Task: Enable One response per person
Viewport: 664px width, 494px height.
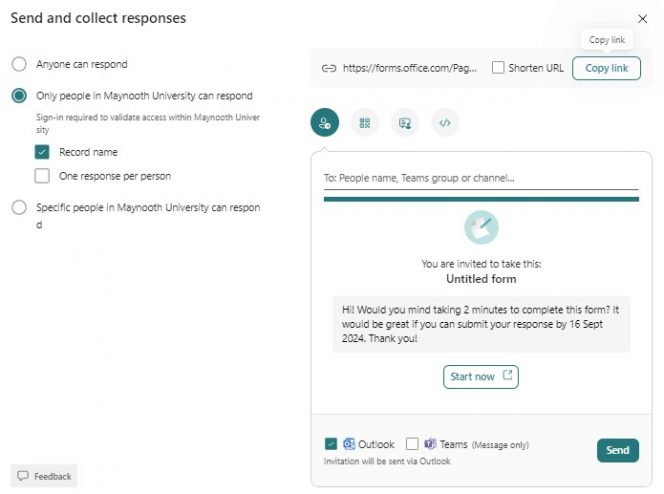Action: [x=42, y=176]
